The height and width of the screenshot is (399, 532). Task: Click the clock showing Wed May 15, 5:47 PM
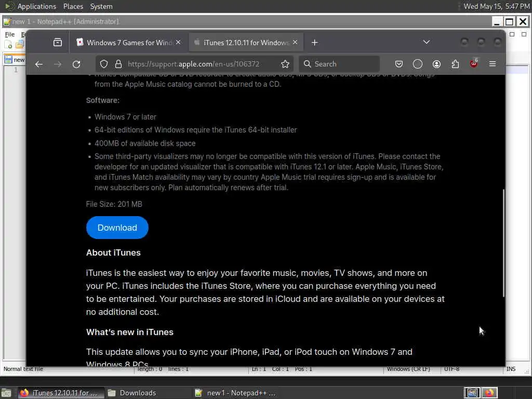click(496, 6)
